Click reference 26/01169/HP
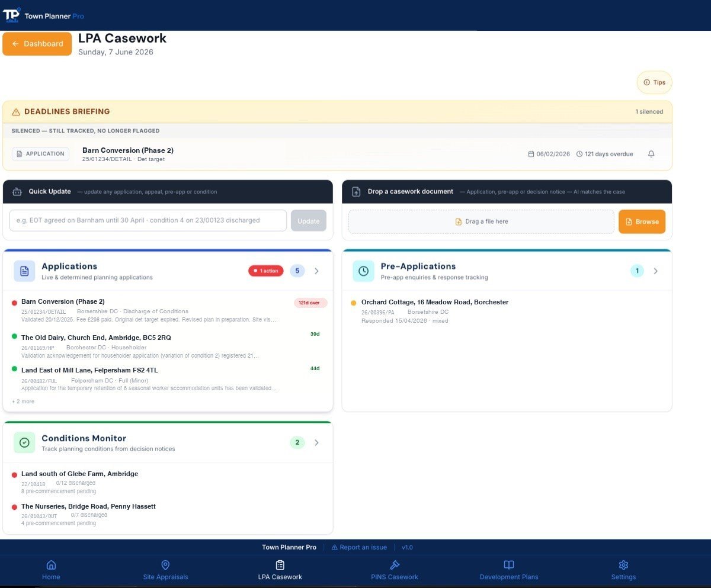The width and height of the screenshot is (711, 588). point(38,348)
